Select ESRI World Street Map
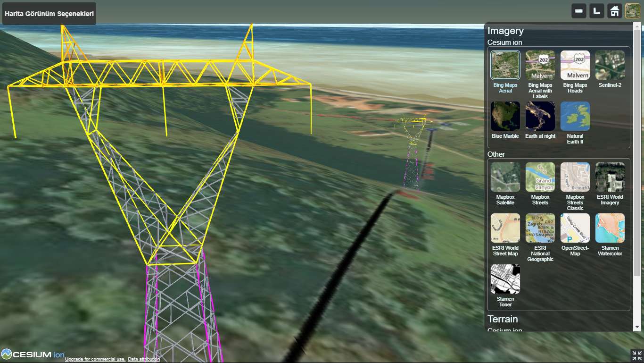Viewport: 644px width, 363px height. pyautogui.click(x=505, y=235)
